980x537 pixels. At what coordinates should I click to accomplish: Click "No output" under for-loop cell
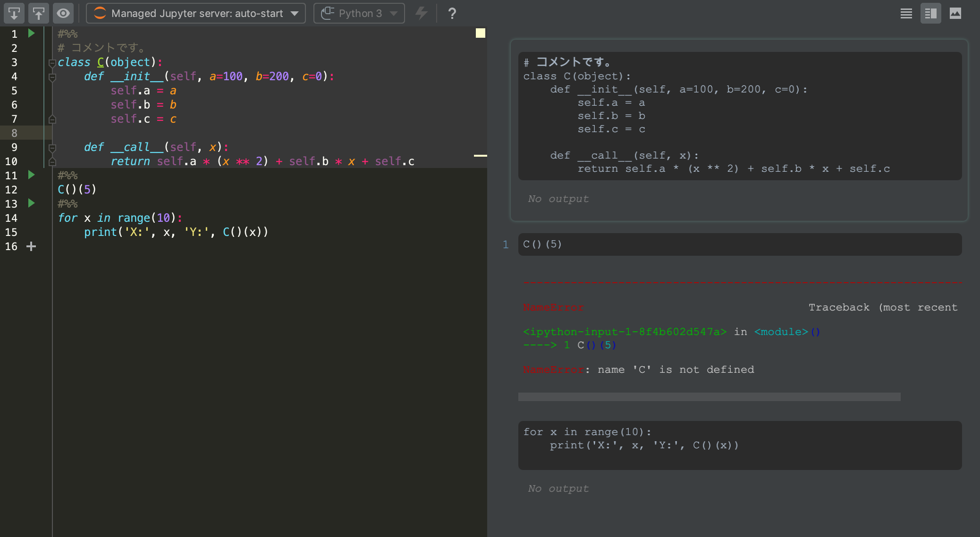(x=558, y=489)
